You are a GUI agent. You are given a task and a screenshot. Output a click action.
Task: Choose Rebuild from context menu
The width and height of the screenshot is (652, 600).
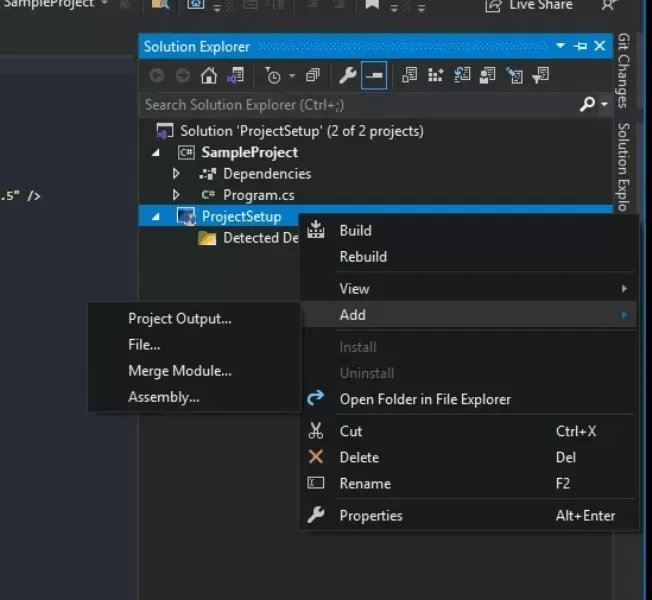[x=363, y=257]
